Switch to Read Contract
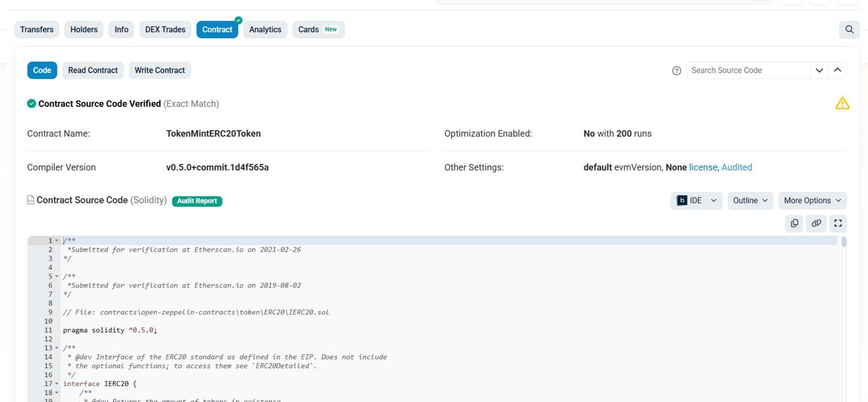 (x=93, y=70)
